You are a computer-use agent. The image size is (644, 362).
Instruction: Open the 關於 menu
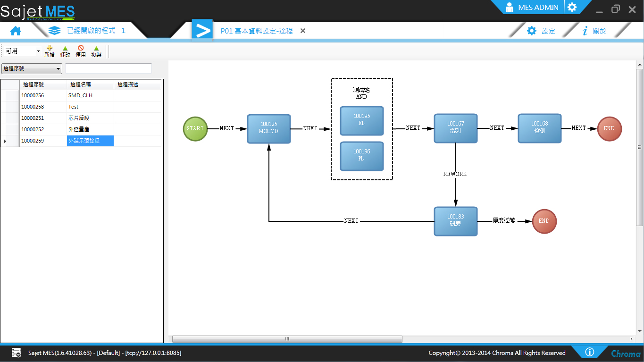600,31
